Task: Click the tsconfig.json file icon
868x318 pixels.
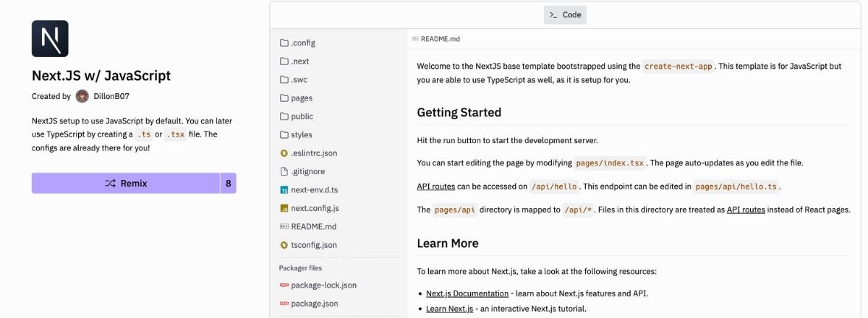Action: [x=284, y=245]
